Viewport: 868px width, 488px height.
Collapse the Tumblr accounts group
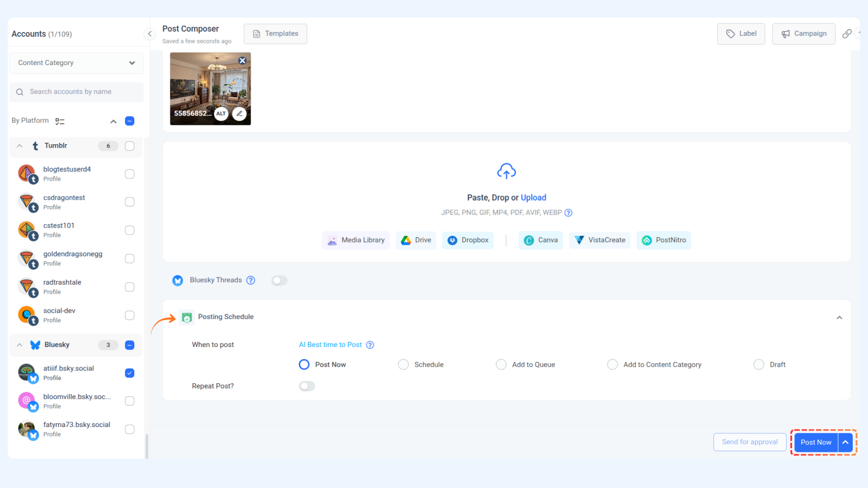tap(19, 146)
